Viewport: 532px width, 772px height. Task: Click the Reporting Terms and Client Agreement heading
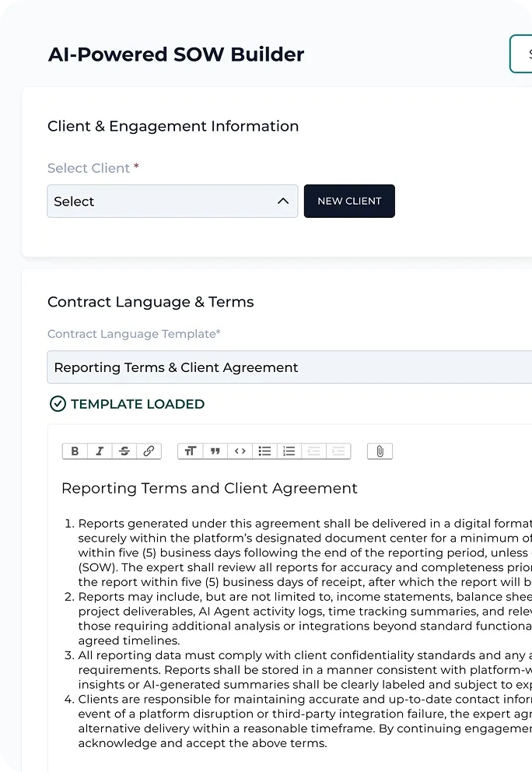(209, 489)
